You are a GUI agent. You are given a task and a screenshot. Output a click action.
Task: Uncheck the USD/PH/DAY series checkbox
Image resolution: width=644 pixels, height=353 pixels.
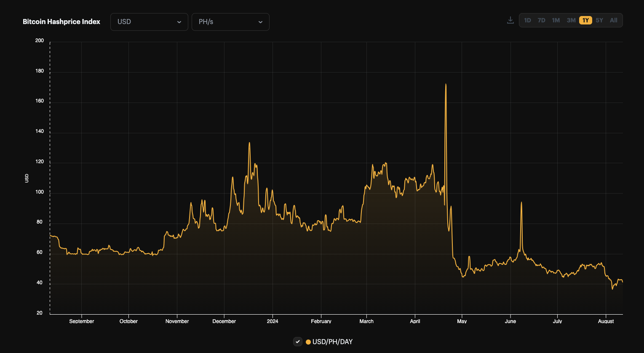[x=298, y=342]
